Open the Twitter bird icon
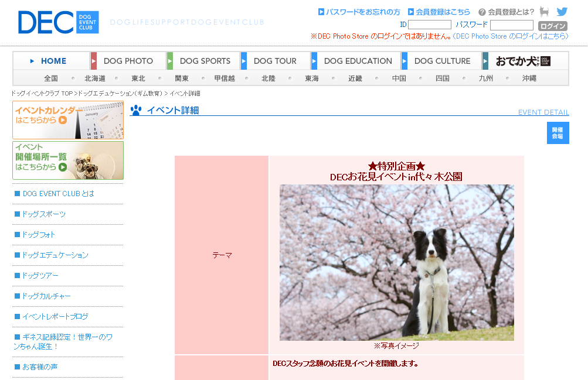Viewport: 588px width, 380px height. pos(562,12)
